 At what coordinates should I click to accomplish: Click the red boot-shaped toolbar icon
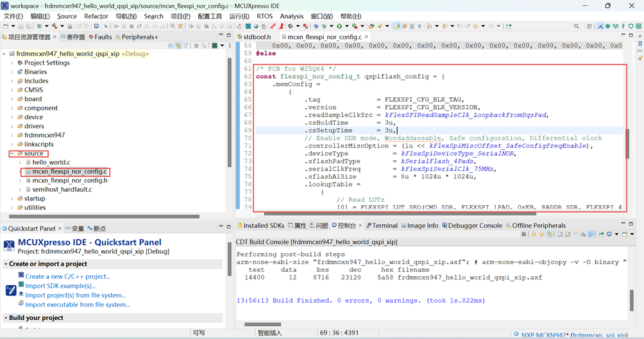point(282,26)
